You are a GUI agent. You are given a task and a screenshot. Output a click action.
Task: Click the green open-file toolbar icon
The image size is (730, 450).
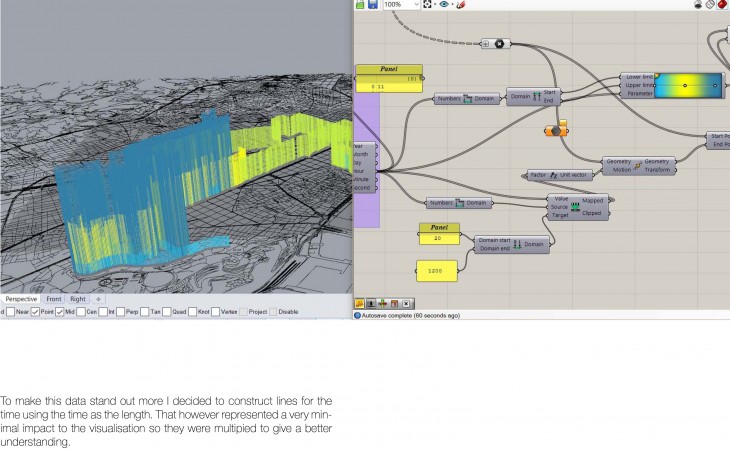click(360, 5)
